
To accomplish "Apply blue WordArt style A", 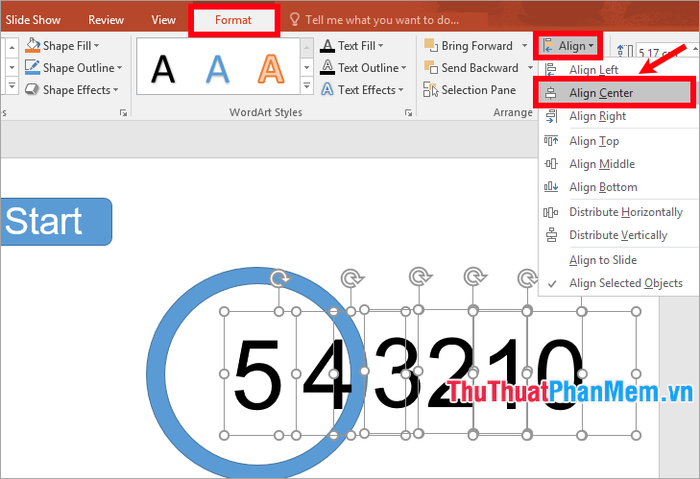I will click(x=217, y=69).
